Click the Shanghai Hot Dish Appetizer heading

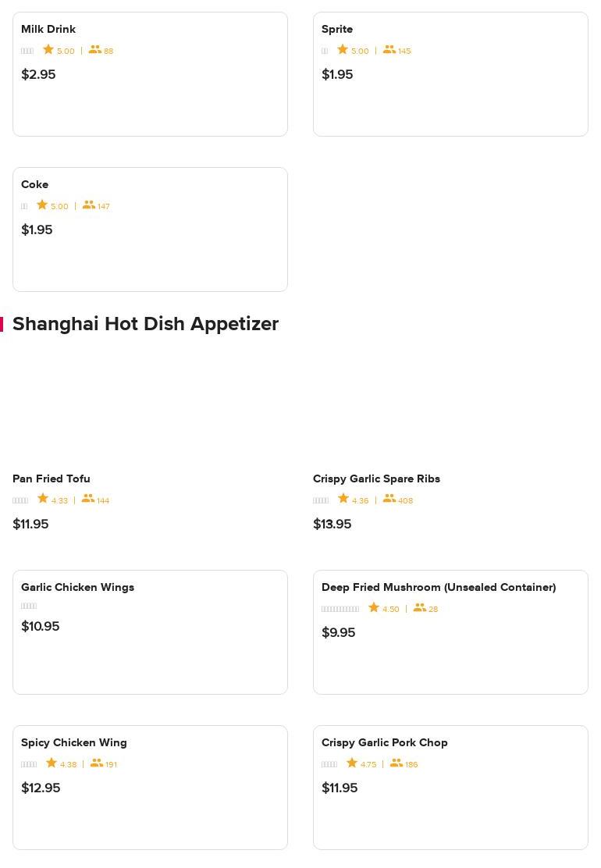(x=145, y=324)
